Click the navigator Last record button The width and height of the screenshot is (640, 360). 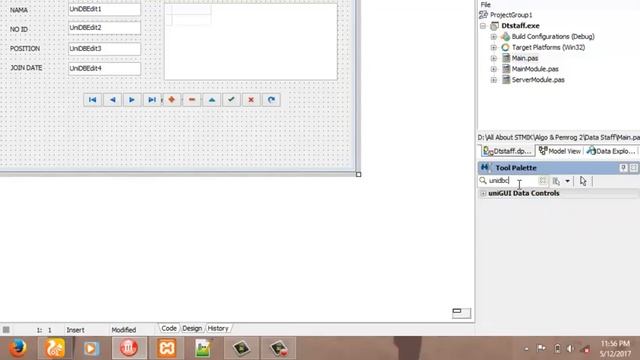[x=152, y=100]
